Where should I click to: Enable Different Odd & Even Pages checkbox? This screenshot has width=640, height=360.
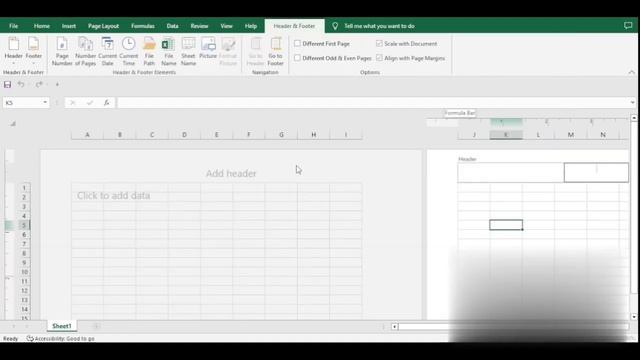click(x=297, y=58)
